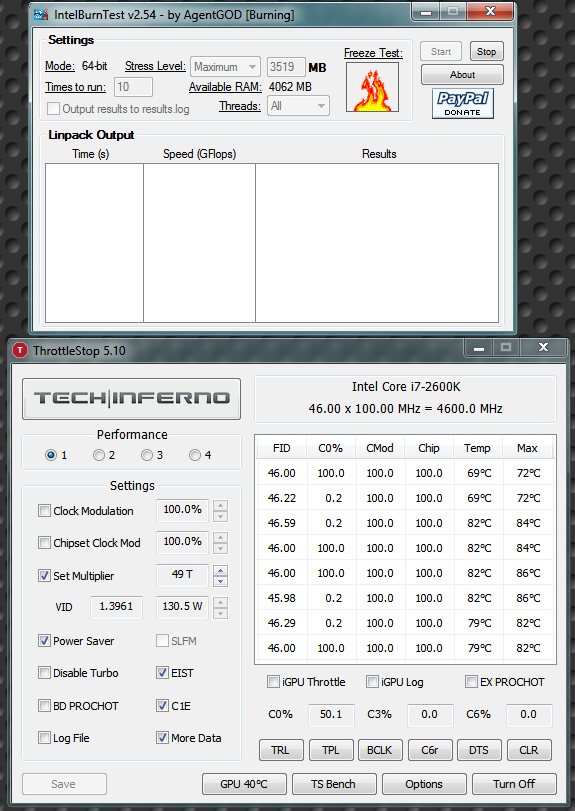The width and height of the screenshot is (575, 811).
Task: Increase Clock Modulation with up arrow
Action: pyautogui.click(x=220, y=506)
